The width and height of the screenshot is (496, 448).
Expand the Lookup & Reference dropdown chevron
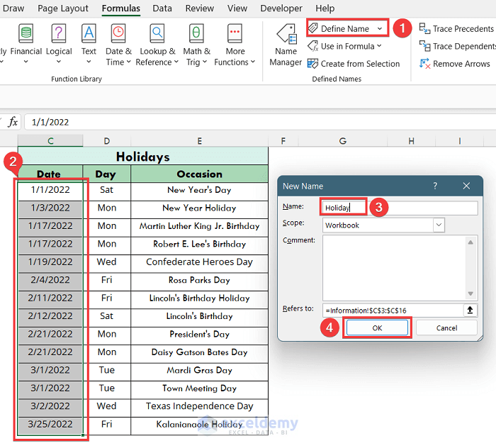pyautogui.click(x=176, y=62)
